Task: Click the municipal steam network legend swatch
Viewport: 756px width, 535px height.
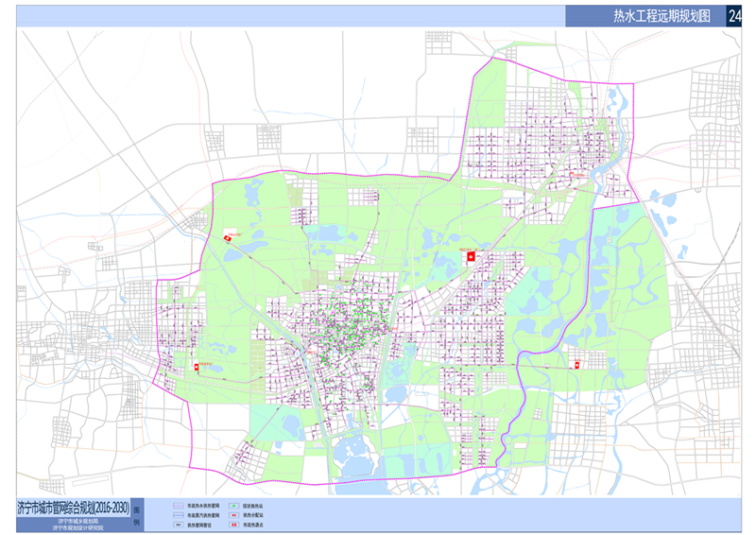Action: [x=179, y=515]
